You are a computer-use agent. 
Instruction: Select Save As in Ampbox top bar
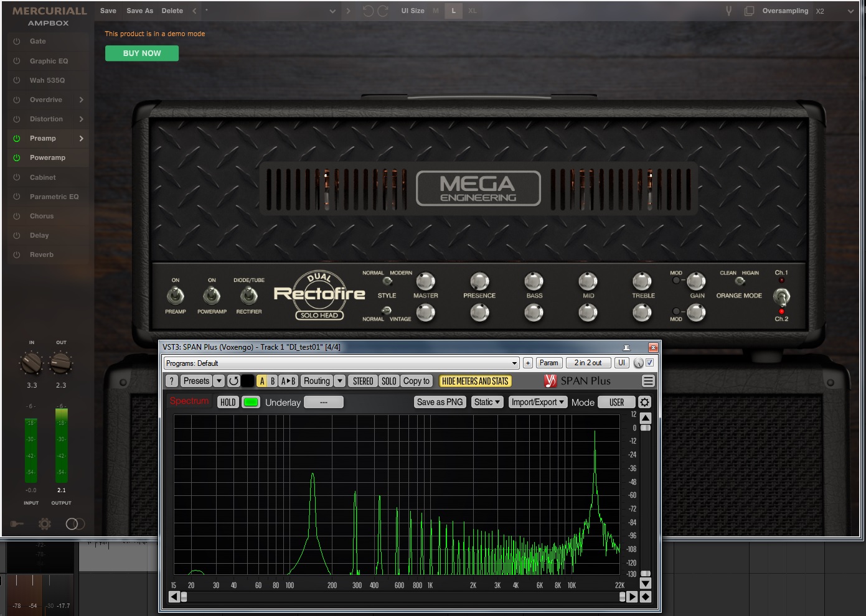[x=139, y=11]
